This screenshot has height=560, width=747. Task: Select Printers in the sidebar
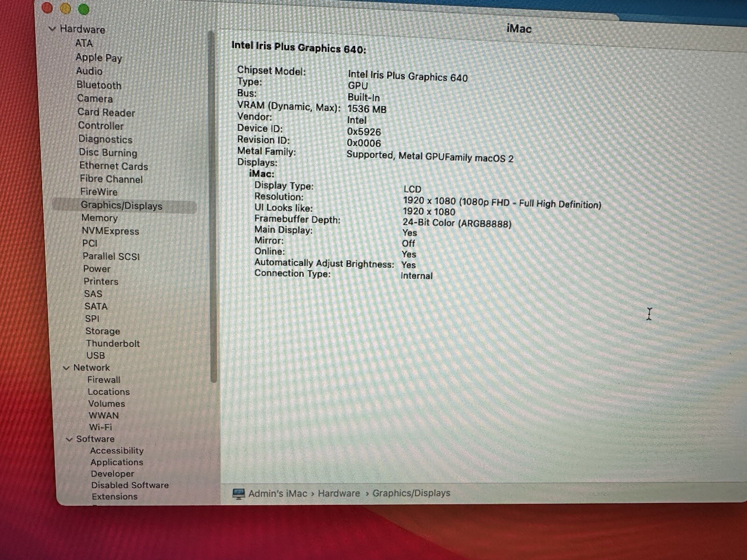click(101, 281)
